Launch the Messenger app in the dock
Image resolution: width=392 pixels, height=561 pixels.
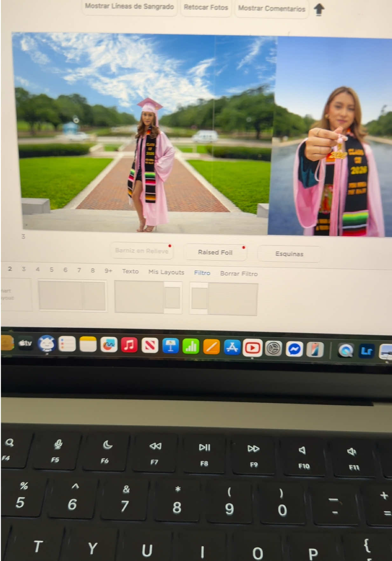click(x=294, y=350)
